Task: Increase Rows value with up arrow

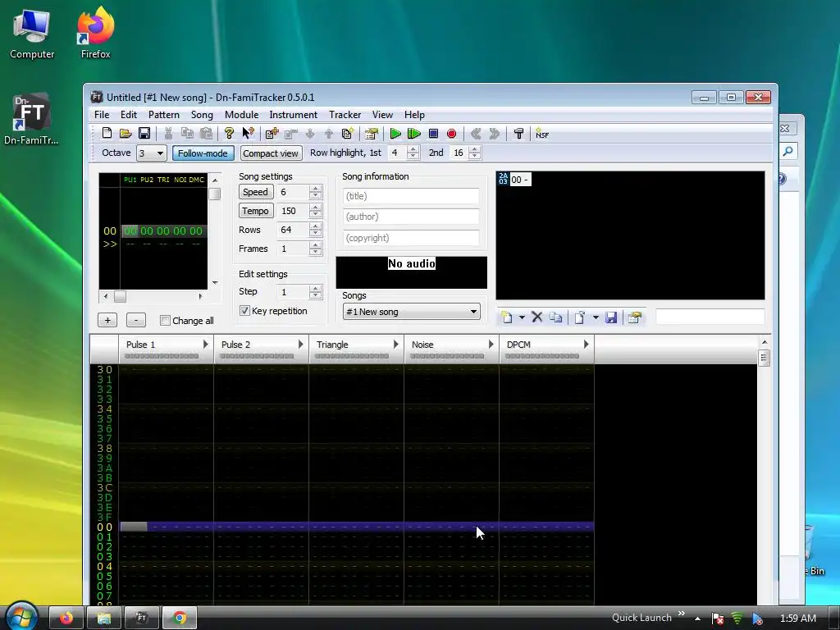Action: click(x=316, y=226)
